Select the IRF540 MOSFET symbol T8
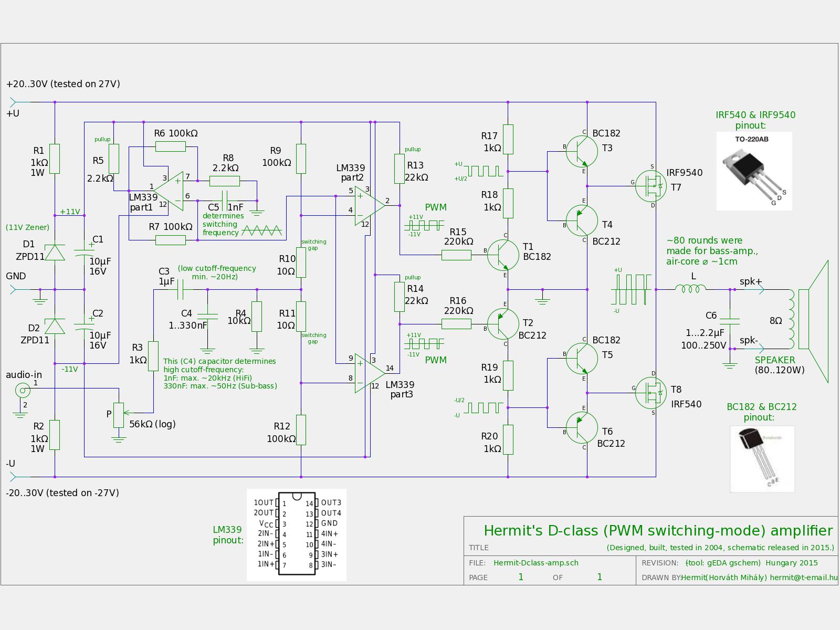840x630 pixels. click(x=650, y=392)
